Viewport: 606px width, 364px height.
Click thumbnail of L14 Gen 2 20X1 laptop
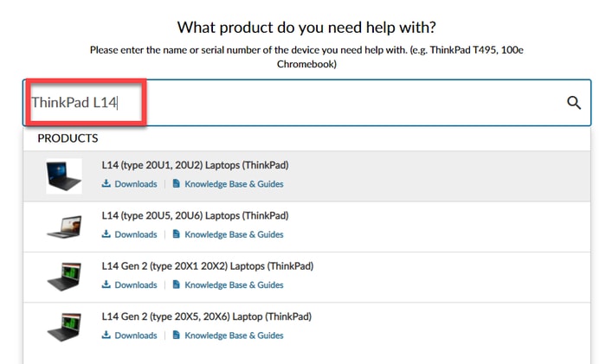pos(64,276)
